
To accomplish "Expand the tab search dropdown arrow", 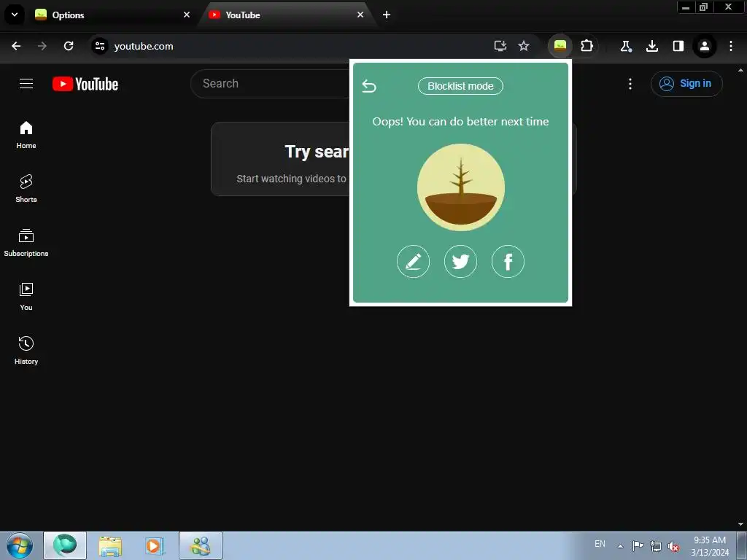I will (x=15, y=15).
